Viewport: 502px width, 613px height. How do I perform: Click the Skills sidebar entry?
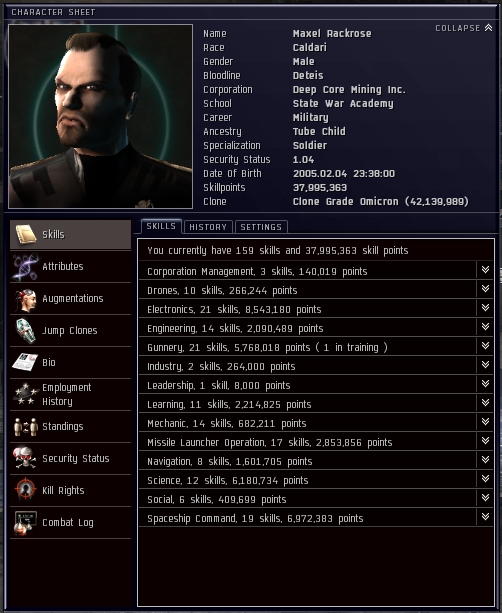coord(70,235)
